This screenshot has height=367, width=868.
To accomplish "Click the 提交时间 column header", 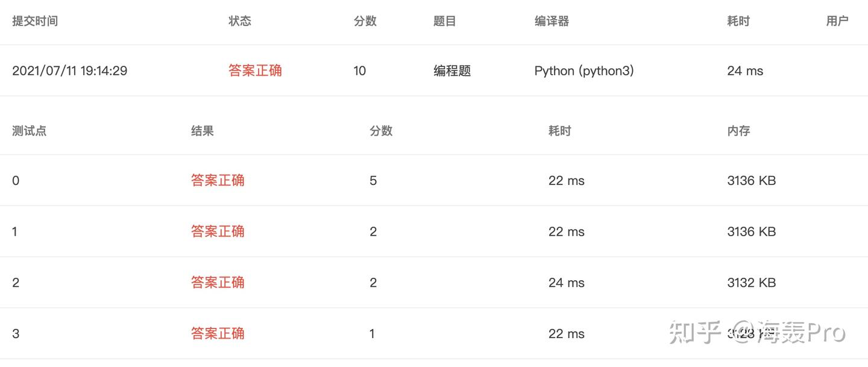I will coord(35,21).
